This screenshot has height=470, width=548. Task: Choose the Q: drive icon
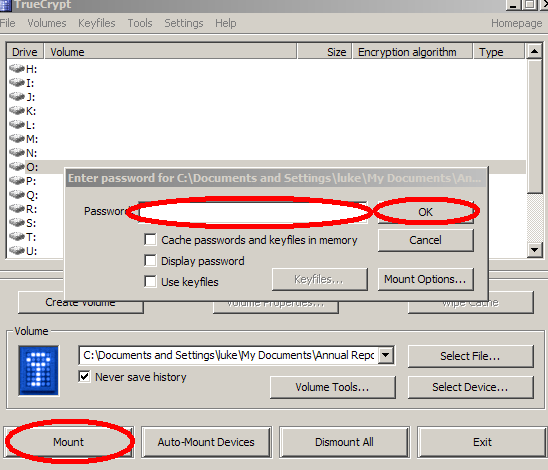pos(16,194)
